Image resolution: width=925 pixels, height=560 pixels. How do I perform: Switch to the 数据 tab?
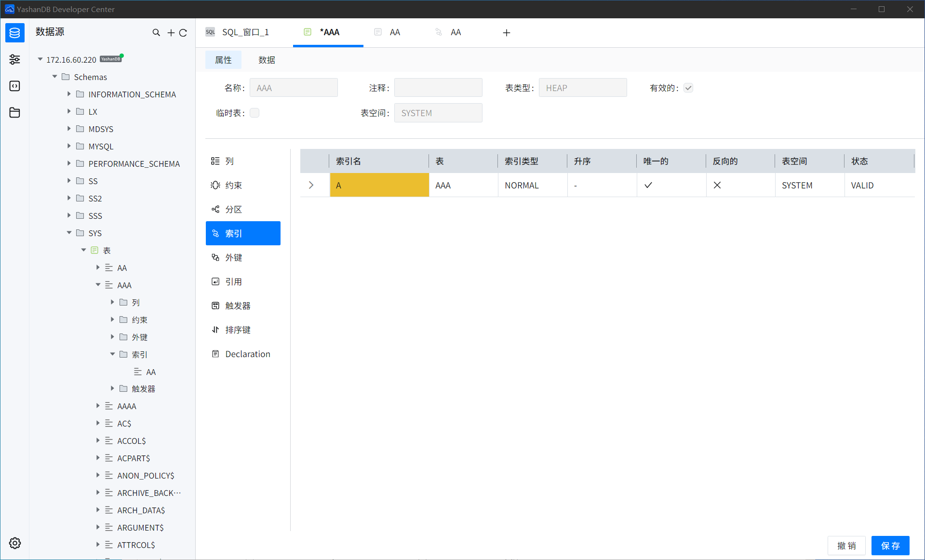point(267,60)
